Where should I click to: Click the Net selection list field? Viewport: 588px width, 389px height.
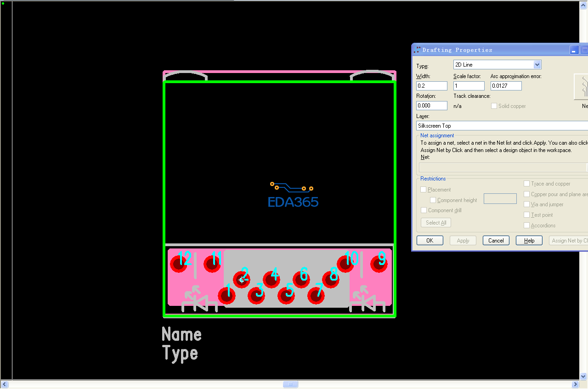click(x=503, y=168)
